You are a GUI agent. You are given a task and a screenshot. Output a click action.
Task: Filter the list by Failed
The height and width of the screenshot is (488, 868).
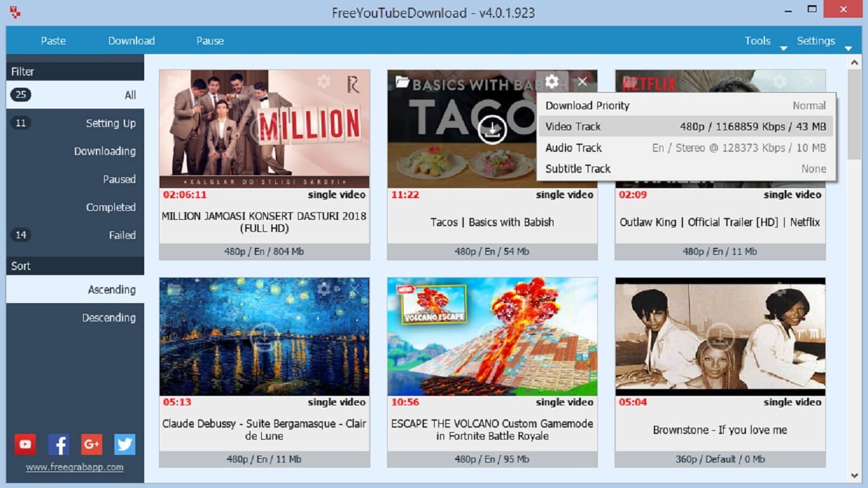click(x=75, y=234)
